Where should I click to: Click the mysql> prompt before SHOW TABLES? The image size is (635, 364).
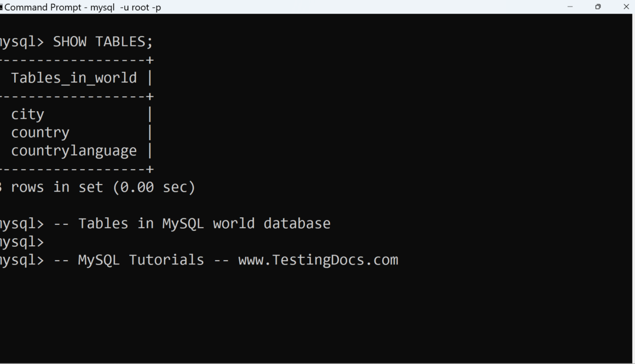[22, 42]
